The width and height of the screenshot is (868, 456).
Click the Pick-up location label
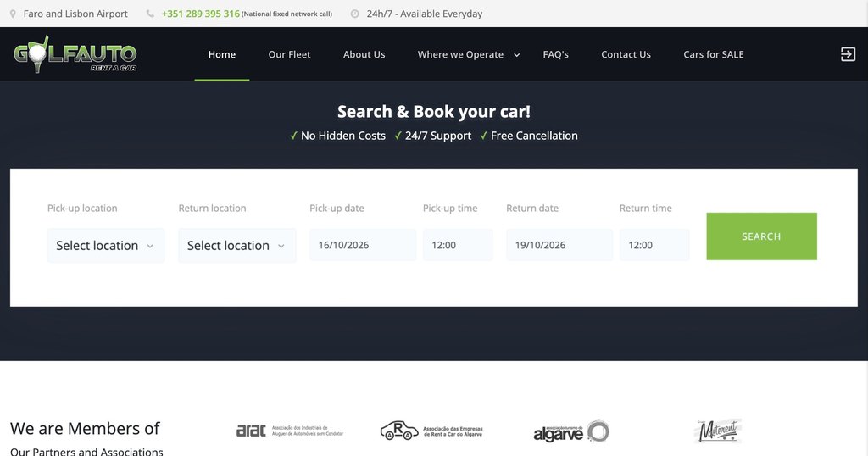(82, 208)
